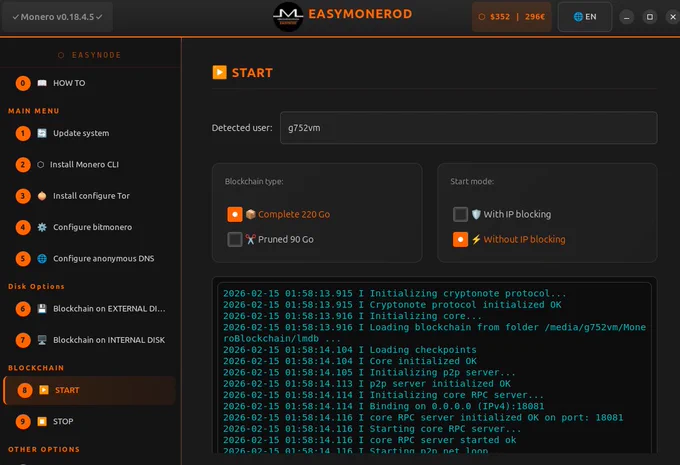Click the numbered badge 4 in sidebar
Screen dimensions: 680x465
pos(23,227)
